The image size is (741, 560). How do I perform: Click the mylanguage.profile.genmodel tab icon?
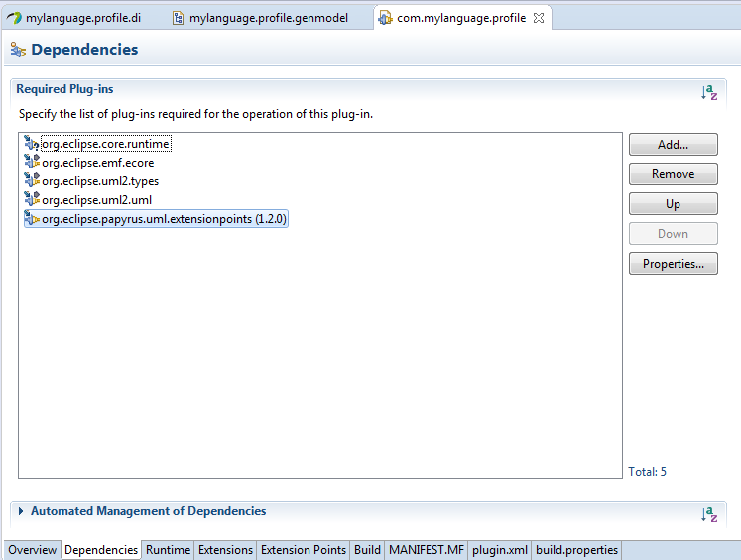click(178, 18)
